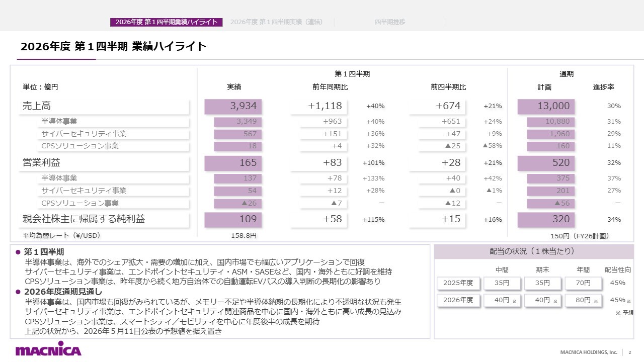Click the 進捗率 column header
644x362 pixels.
pos(603,87)
